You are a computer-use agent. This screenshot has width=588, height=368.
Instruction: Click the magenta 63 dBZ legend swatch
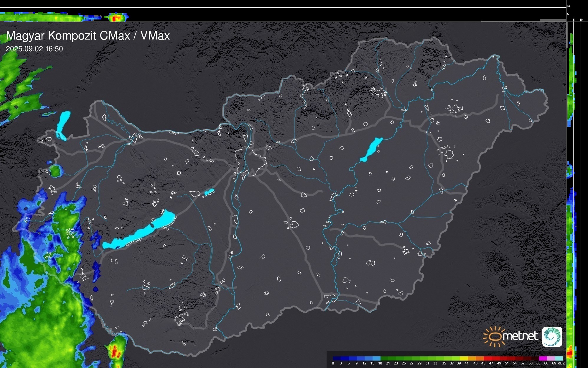pyautogui.click(x=543, y=358)
